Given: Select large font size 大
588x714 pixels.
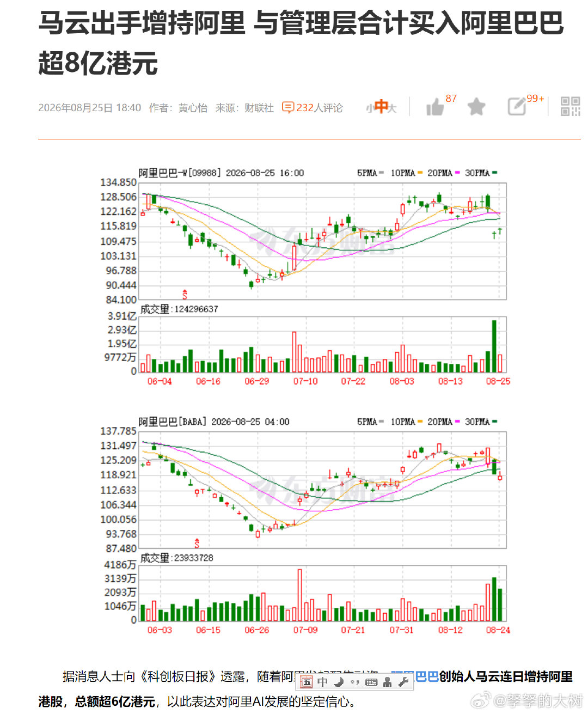Looking at the screenshot, I should (392, 108).
